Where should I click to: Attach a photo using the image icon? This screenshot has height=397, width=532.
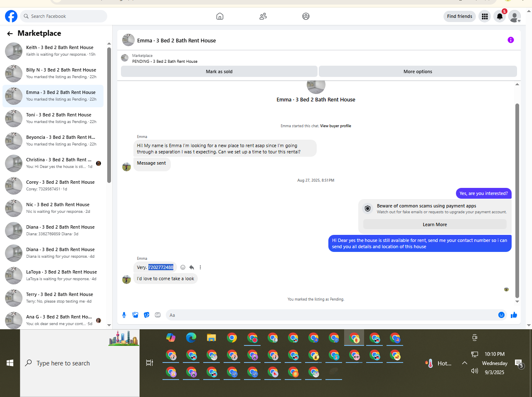coord(135,315)
